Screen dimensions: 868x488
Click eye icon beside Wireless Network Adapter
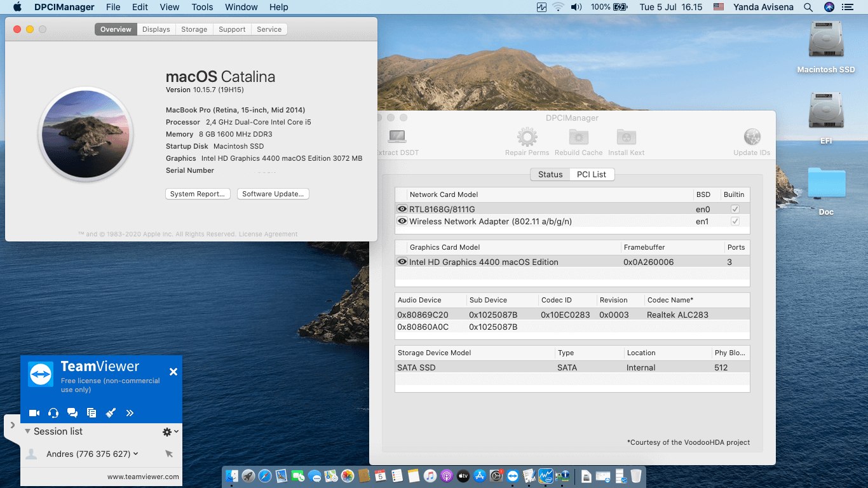[402, 221]
